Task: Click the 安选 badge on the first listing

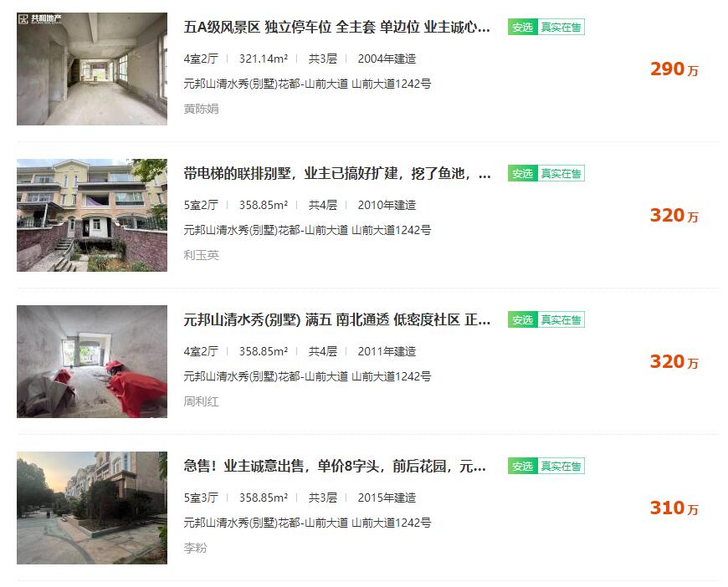Action: (x=522, y=28)
